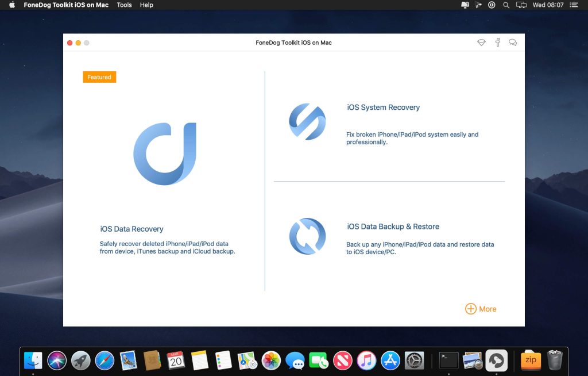Image resolution: width=588 pixels, height=376 pixels.
Task: Open the Tools menu
Action: pos(124,5)
